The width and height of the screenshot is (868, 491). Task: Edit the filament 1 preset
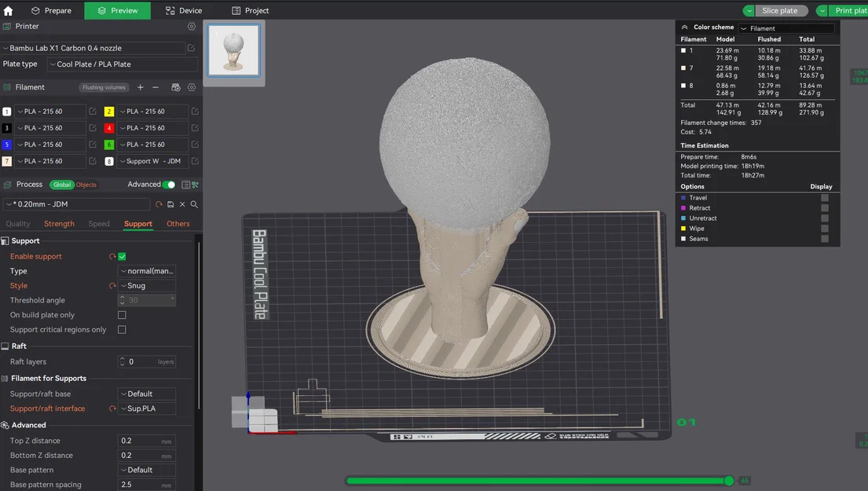[x=93, y=112]
